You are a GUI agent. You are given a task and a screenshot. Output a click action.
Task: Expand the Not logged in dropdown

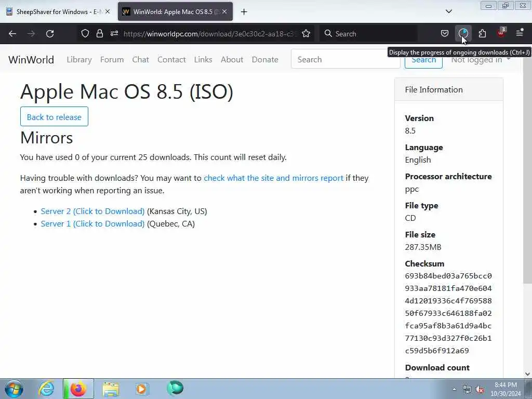pos(481,60)
